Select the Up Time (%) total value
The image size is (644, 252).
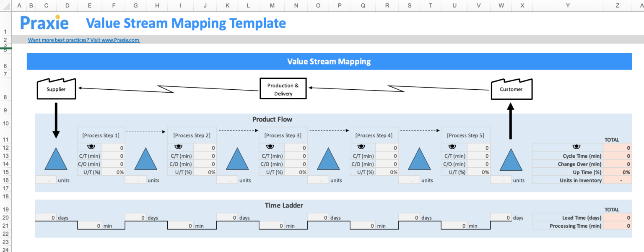[x=617, y=172]
